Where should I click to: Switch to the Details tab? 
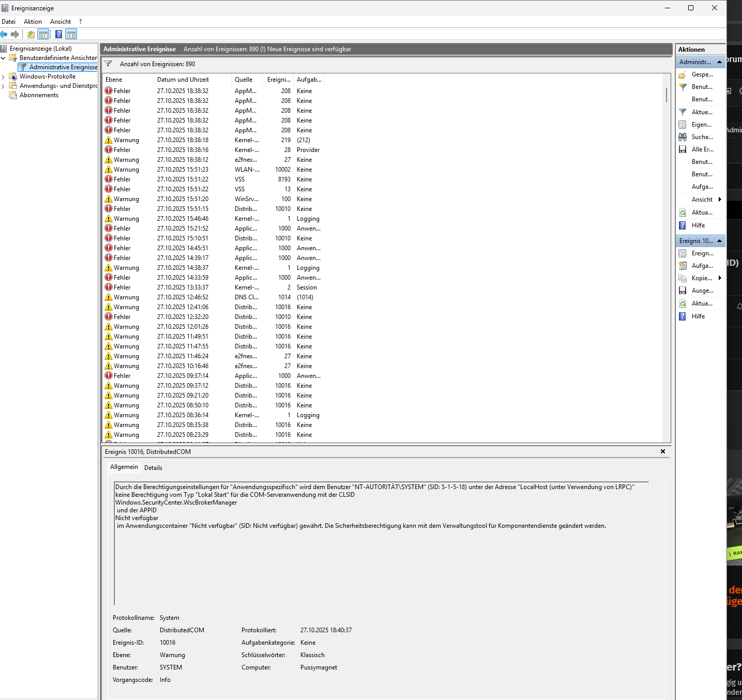coord(153,468)
